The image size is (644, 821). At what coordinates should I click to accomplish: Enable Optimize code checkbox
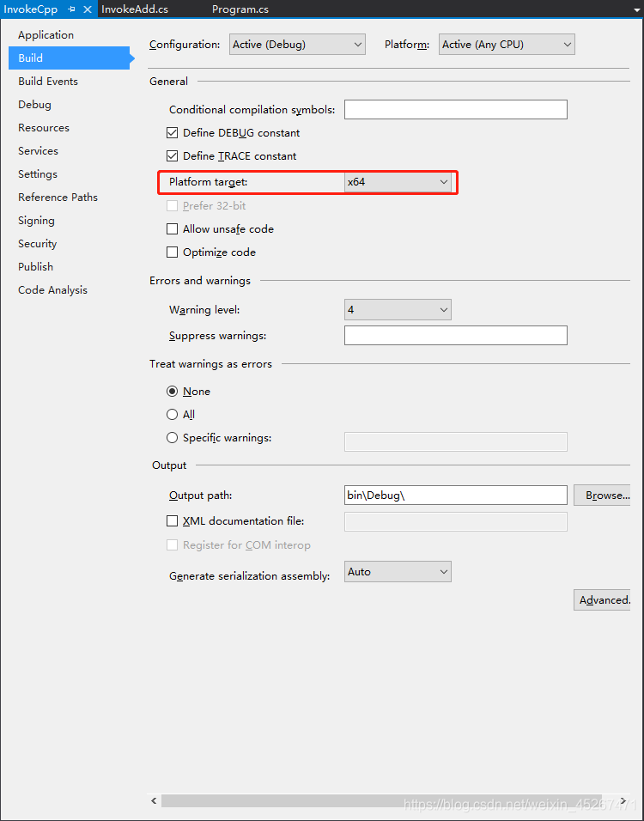(x=172, y=252)
